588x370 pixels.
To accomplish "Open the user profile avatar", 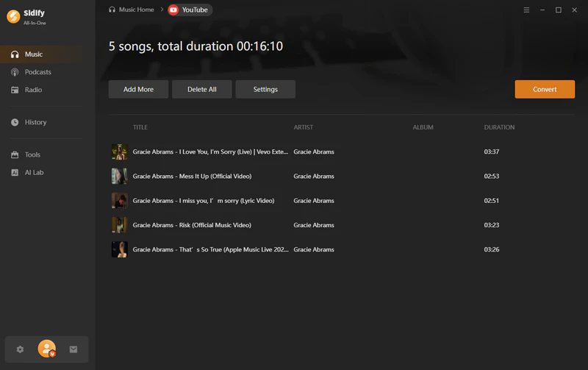I will point(47,349).
